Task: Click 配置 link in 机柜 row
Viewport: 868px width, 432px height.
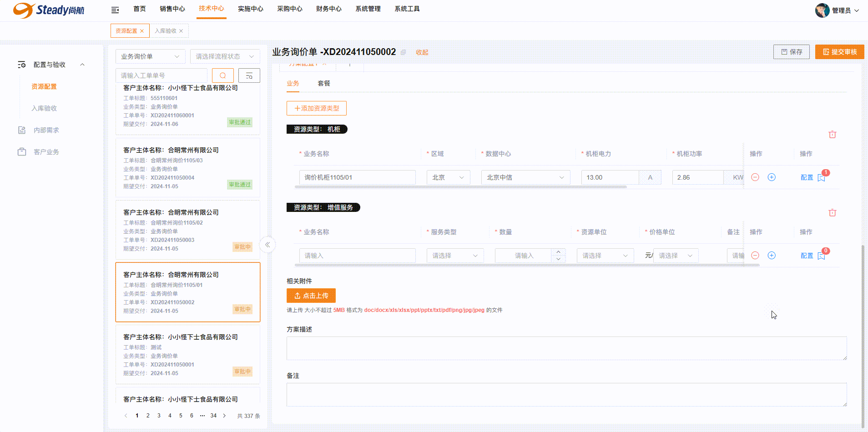Action: pos(807,178)
